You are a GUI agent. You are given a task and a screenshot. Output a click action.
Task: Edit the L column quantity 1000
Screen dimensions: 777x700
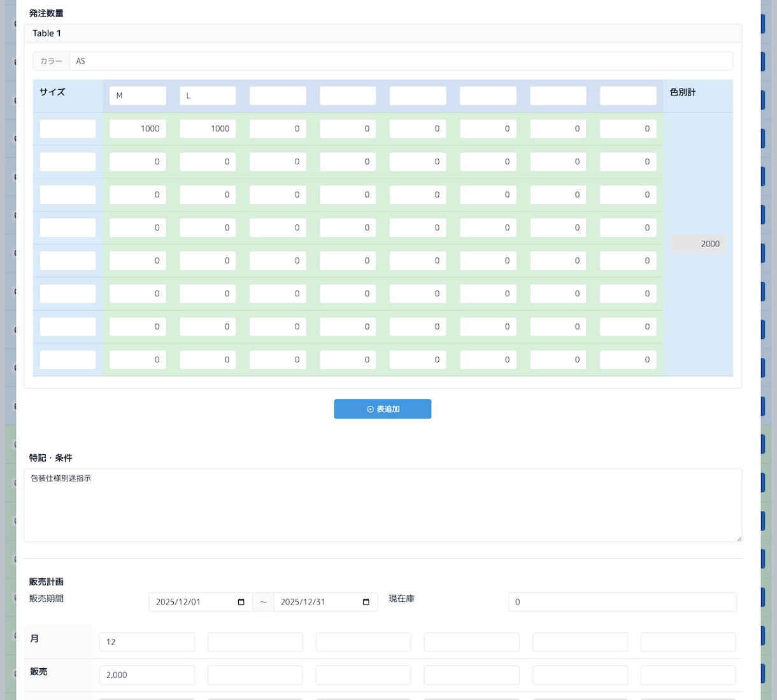(208, 129)
